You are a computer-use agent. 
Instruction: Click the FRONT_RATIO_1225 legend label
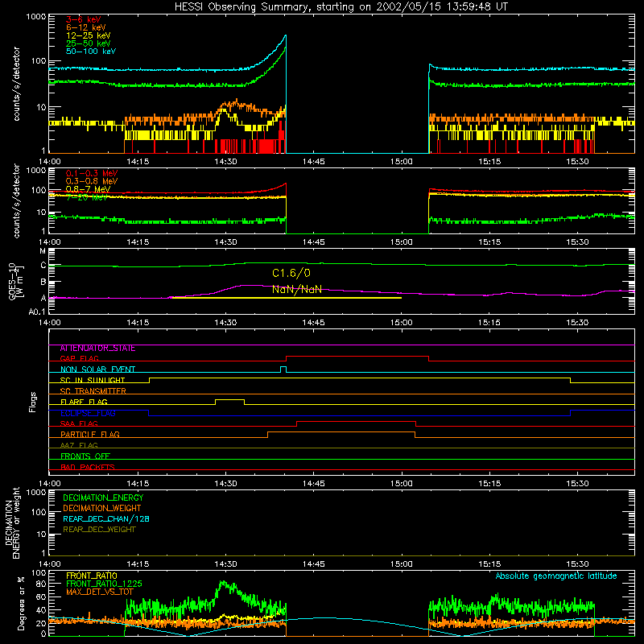tap(104, 584)
